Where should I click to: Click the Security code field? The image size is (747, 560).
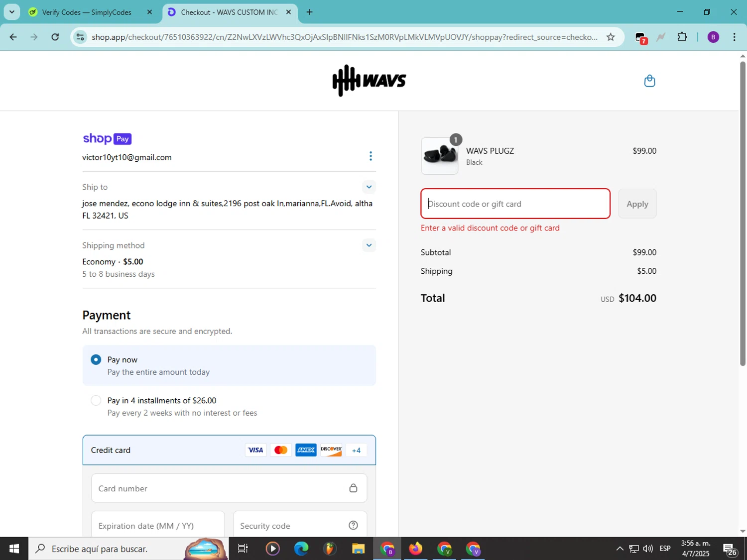pos(300,524)
